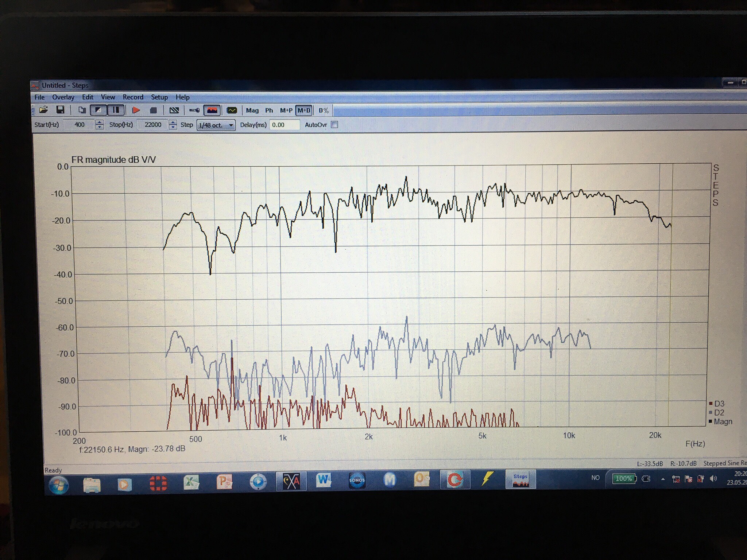The image size is (747, 560).
Task: Start recording with the red play arrow
Action: tap(136, 110)
